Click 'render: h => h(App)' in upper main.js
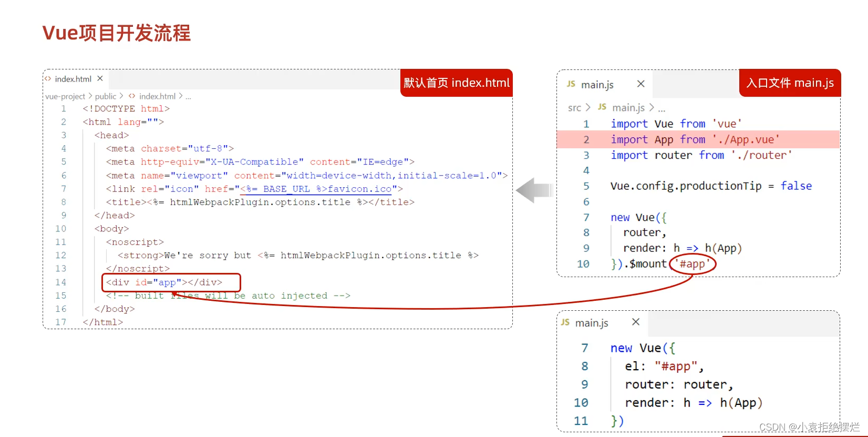 (x=683, y=248)
